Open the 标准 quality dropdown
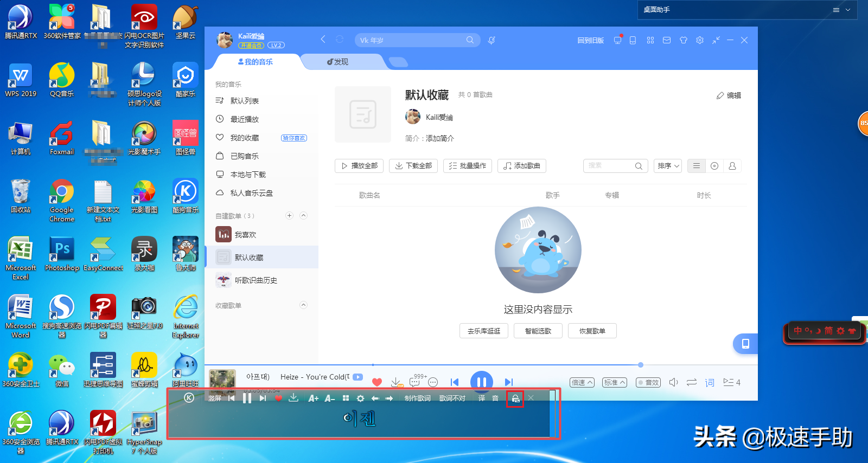 tap(615, 382)
